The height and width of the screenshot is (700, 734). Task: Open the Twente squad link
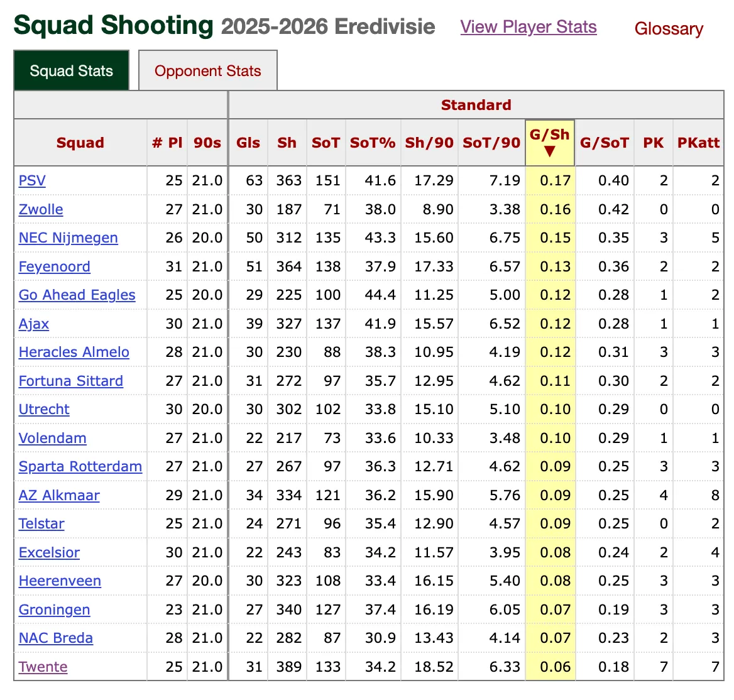pyautogui.click(x=43, y=667)
